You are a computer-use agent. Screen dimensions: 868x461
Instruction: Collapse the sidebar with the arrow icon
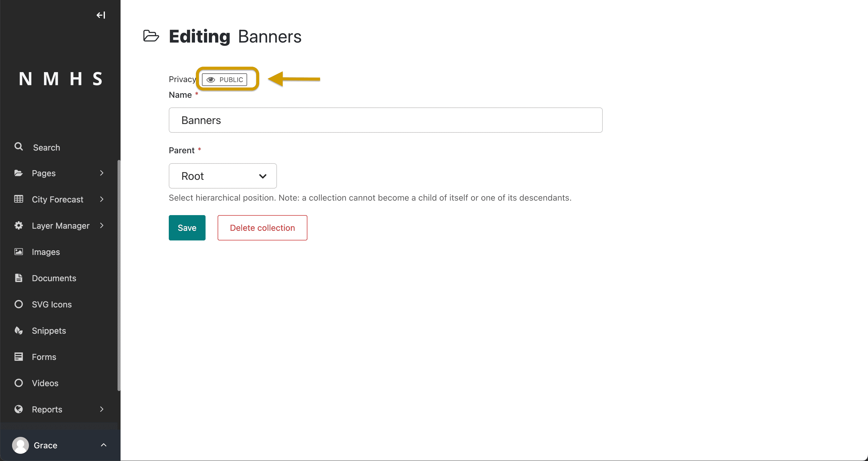click(101, 15)
